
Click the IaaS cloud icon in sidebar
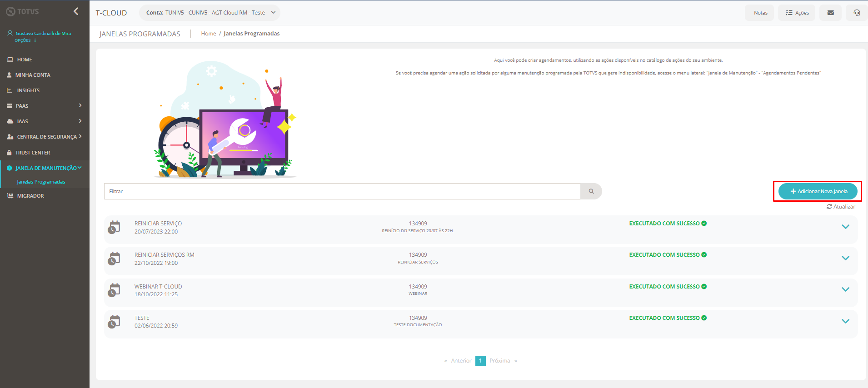[10, 121]
